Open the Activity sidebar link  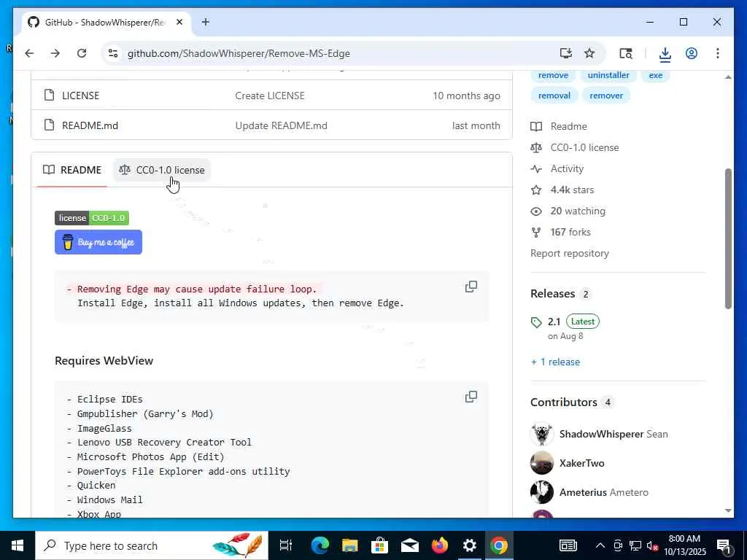pyautogui.click(x=557, y=168)
